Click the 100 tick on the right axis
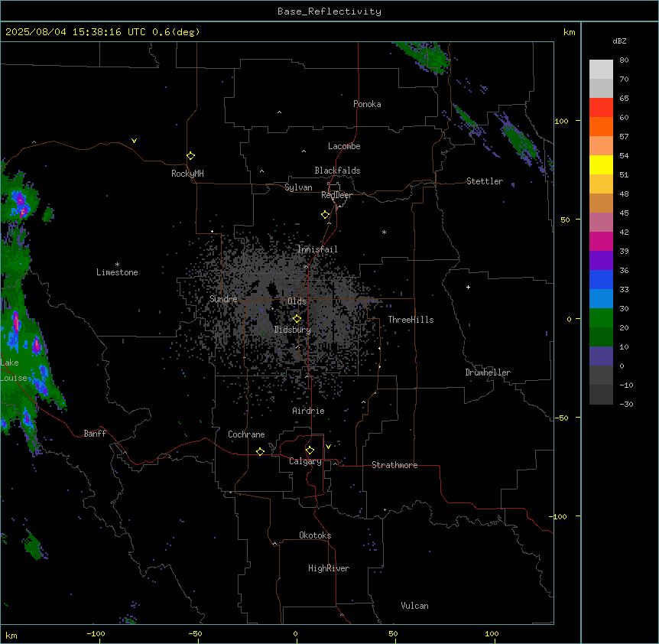Screen dimensions: 659x644 pos(561,121)
